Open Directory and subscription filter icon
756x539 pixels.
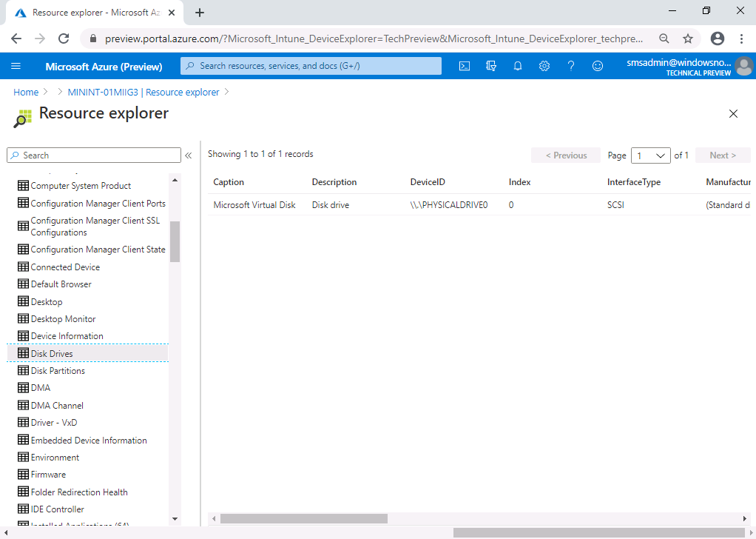pyautogui.click(x=491, y=66)
